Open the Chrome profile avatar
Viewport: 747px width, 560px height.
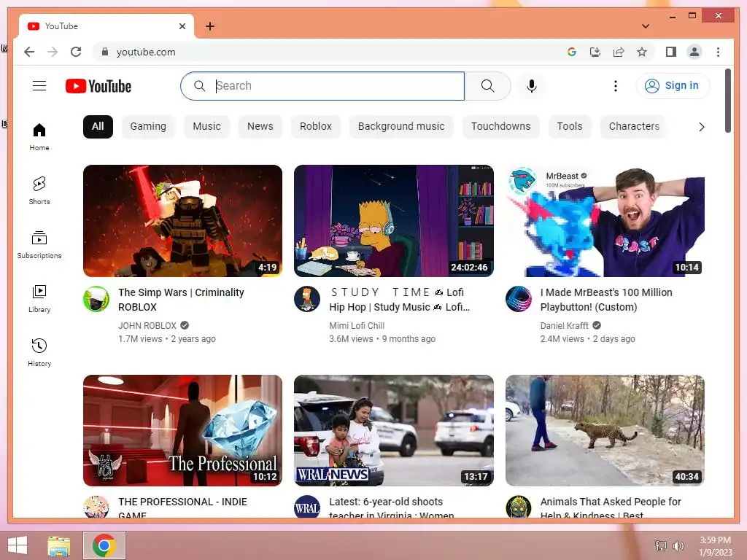coord(694,52)
